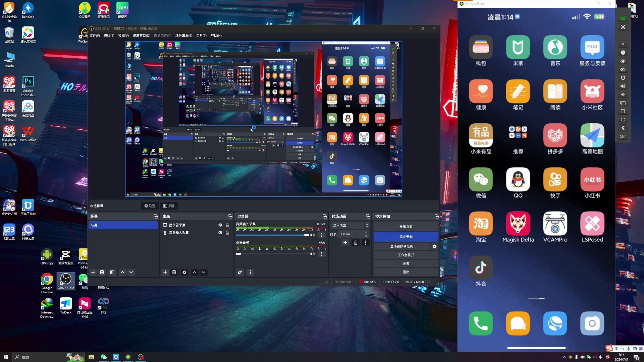The image size is (644, 362).
Task: Open the 文件(F) menu in OBS
Action: click(x=95, y=36)
